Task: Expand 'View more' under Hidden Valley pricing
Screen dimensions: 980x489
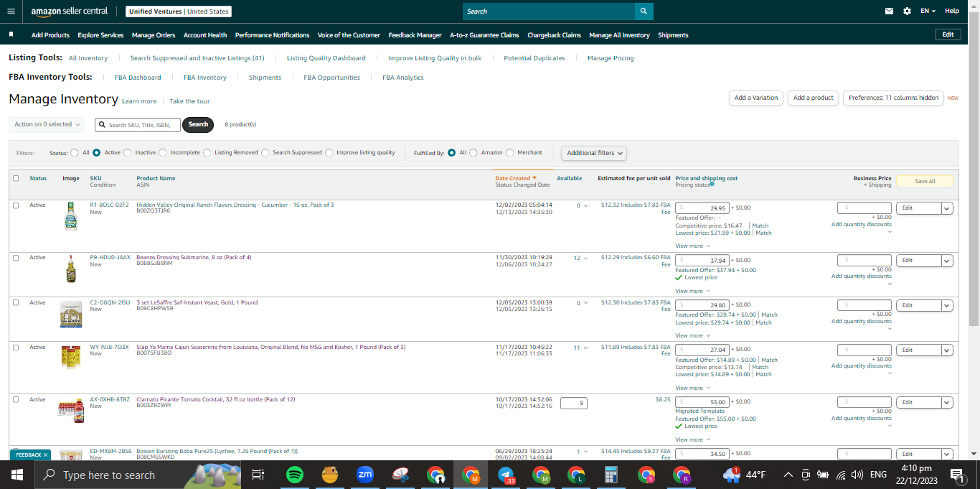Action: pyautogui.click(x=693, y=246)
